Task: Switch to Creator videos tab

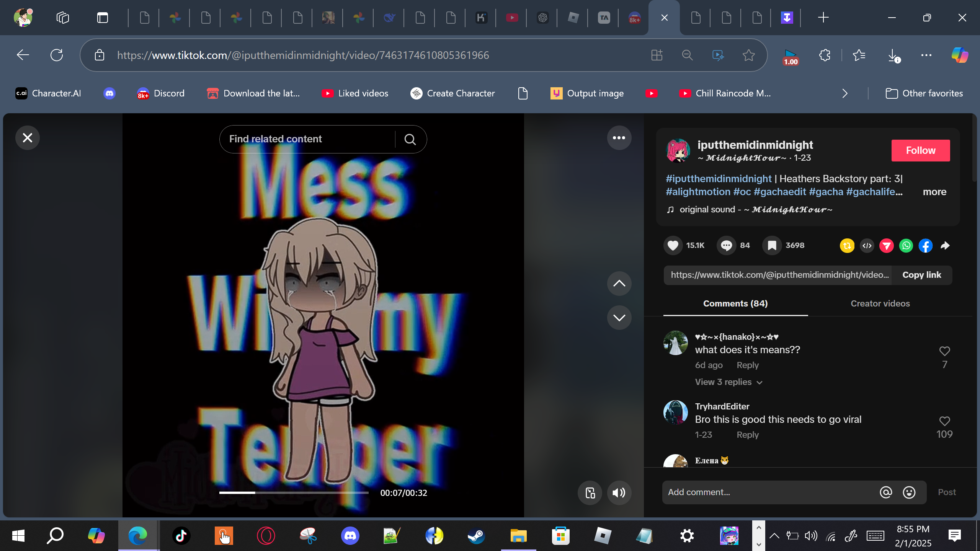Action: [x=880, y=304]
